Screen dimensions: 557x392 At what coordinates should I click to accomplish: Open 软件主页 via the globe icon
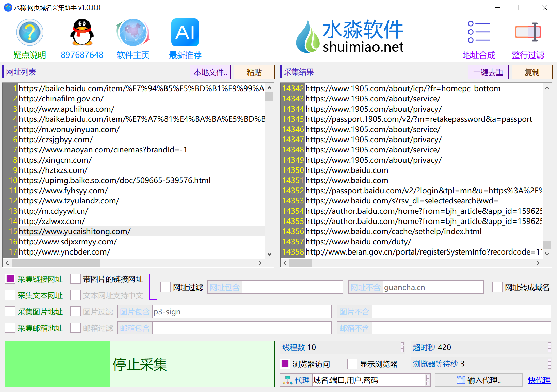pos(133,32)
